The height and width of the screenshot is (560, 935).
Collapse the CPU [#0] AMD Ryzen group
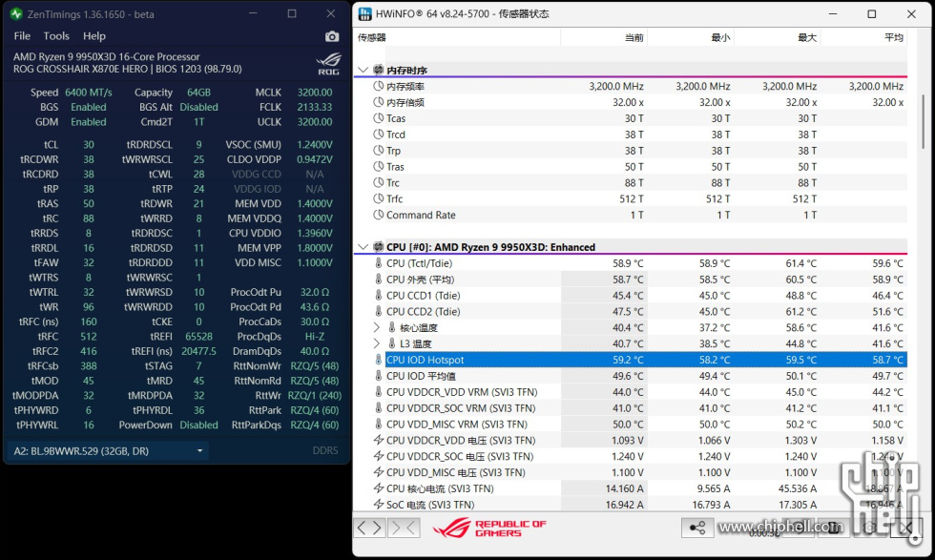pos(363,247)
